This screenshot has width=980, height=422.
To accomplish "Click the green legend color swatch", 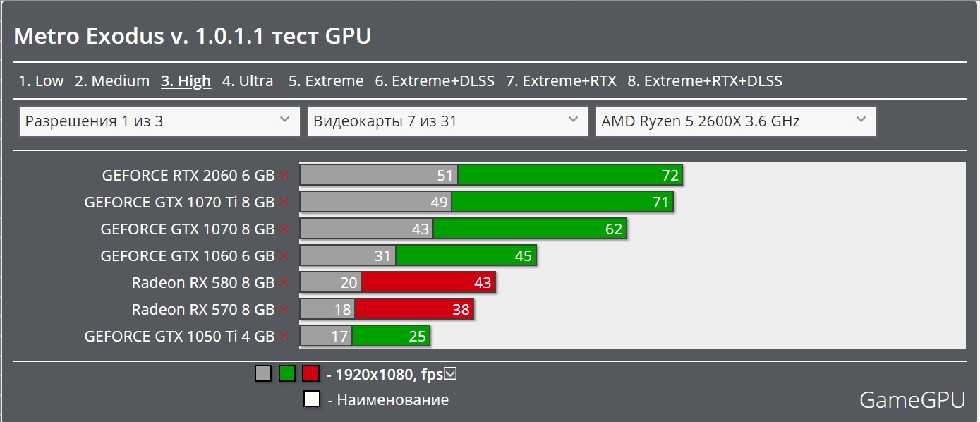I will (x=287, y=373).
